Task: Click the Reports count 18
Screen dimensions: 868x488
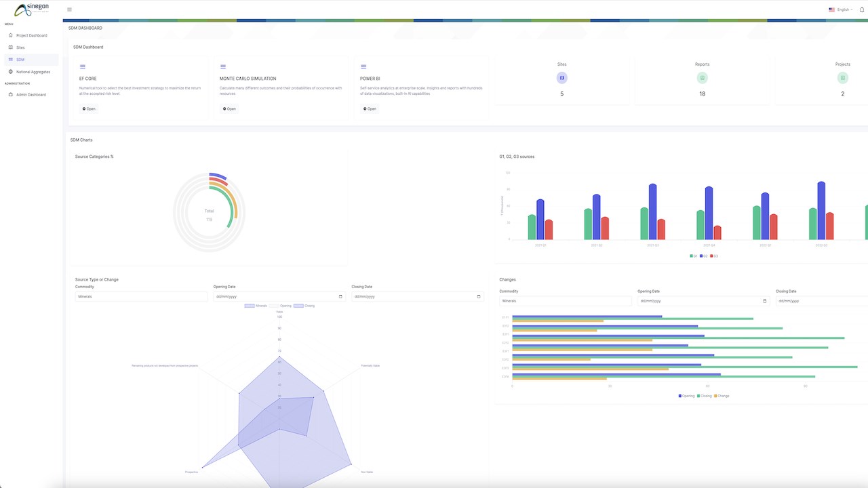Action: (702, 94)
